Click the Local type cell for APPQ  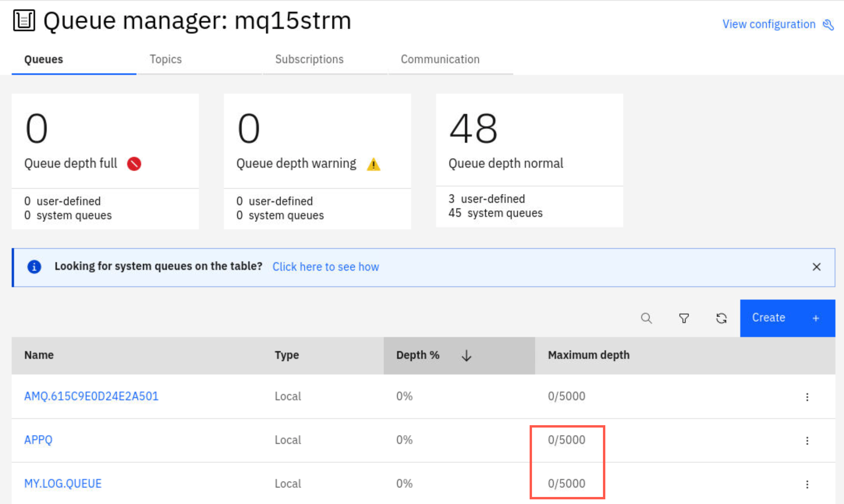[288, 440]
